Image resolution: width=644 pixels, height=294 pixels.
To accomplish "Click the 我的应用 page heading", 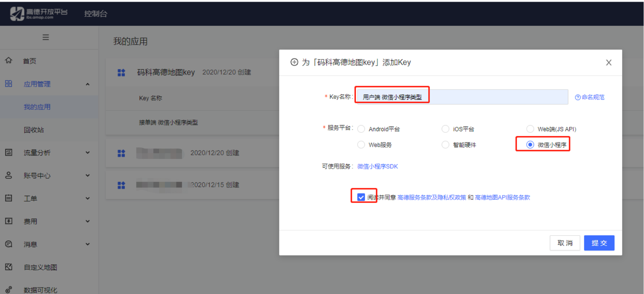I will [130, 41].
